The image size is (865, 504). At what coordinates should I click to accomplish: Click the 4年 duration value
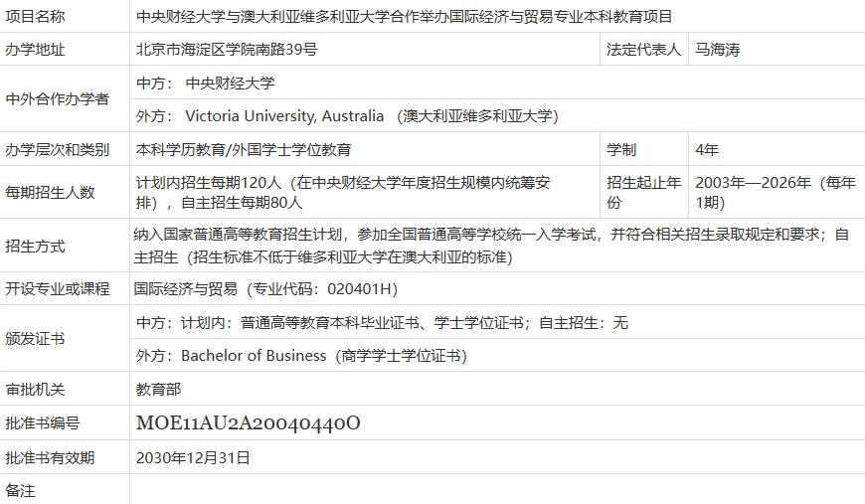point(707,149)
